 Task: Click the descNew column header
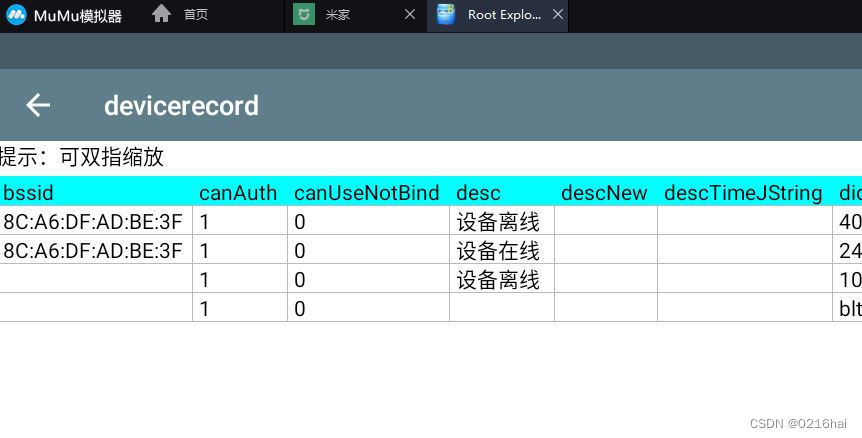coord(604,193)
